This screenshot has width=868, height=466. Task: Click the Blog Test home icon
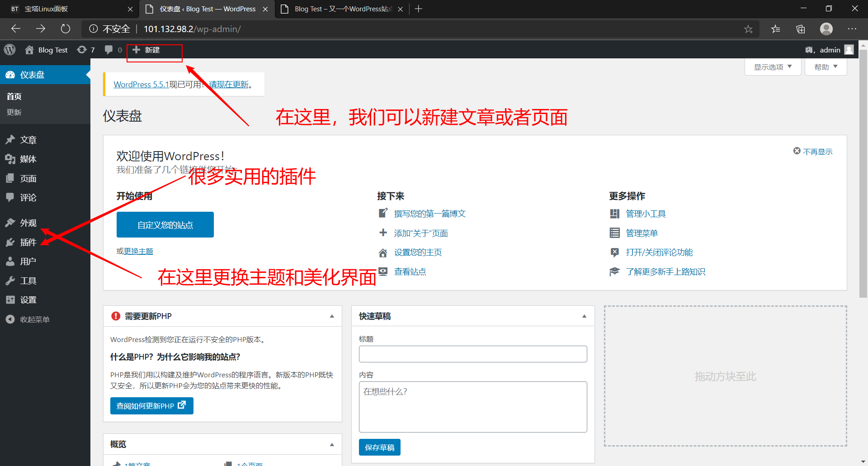[29, 50]
